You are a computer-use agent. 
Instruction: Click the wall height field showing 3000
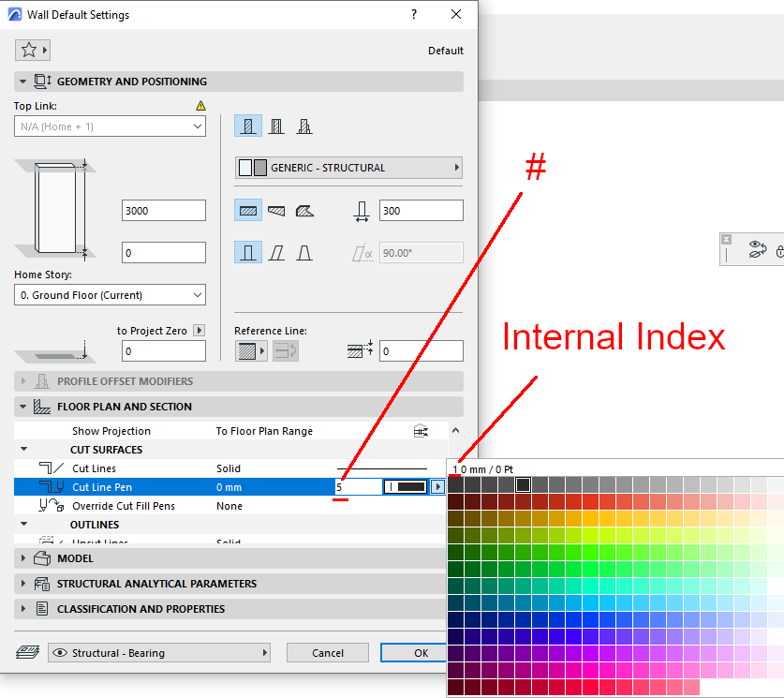point(163,210)
